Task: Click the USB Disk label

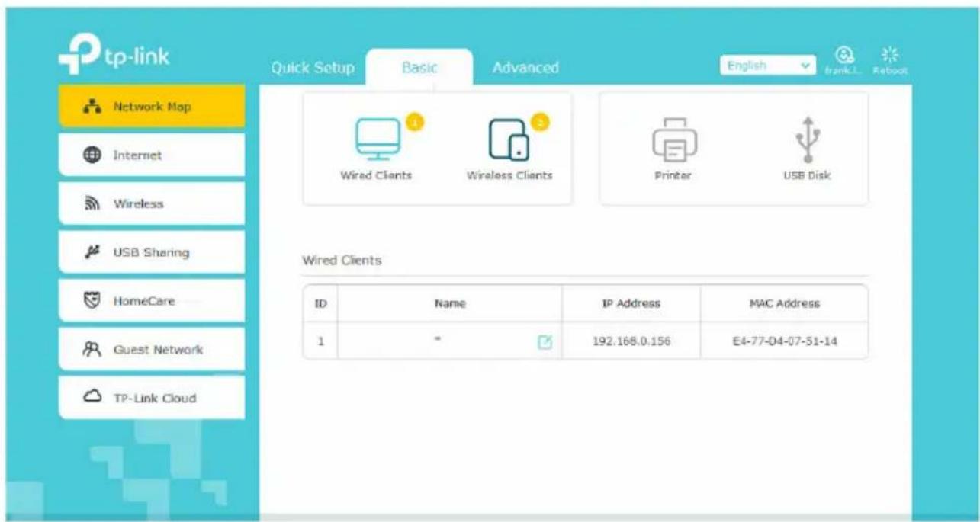Action: [806, 175]
